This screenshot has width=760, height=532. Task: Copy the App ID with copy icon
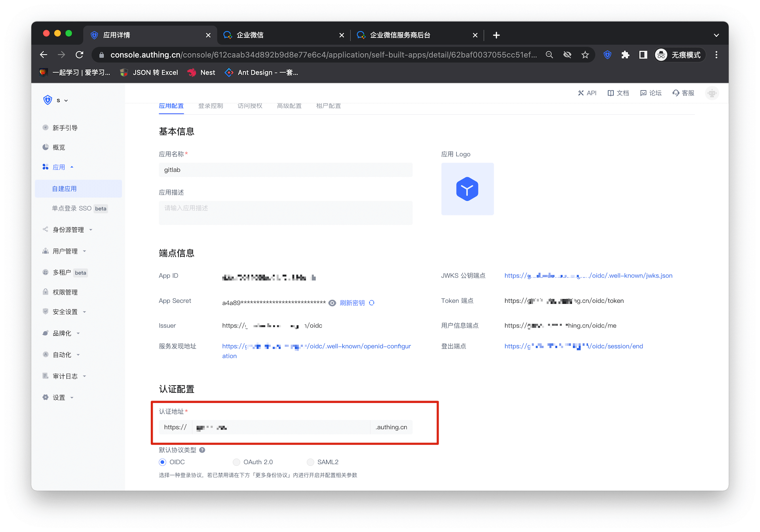313,277
